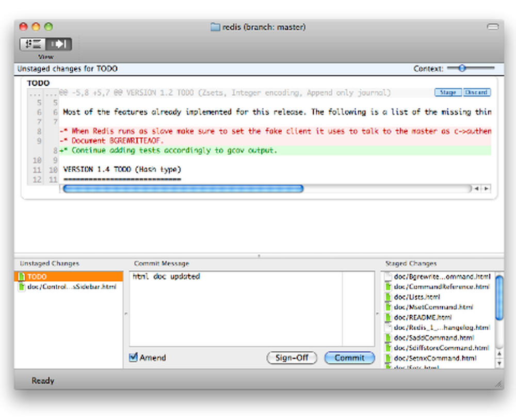This screenshot has height=420, width=516.
Task: Stage the TODO diff hunk
Action: pos(448,92)
